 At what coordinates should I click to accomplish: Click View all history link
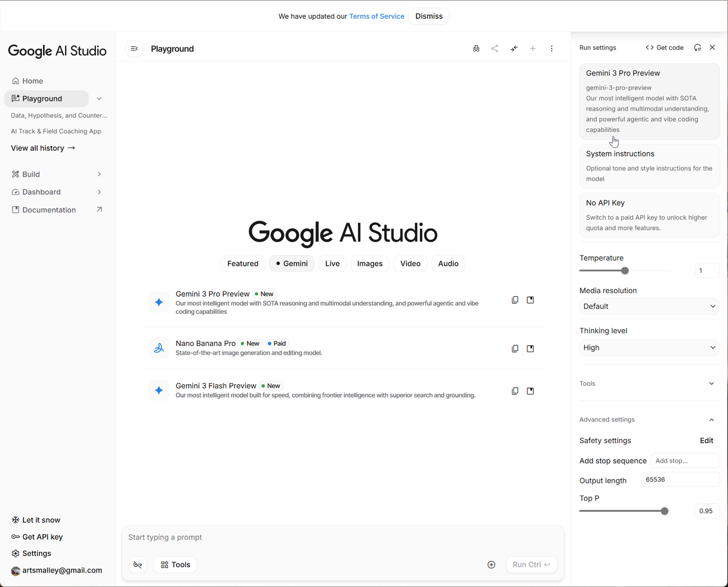coord(43,148)
